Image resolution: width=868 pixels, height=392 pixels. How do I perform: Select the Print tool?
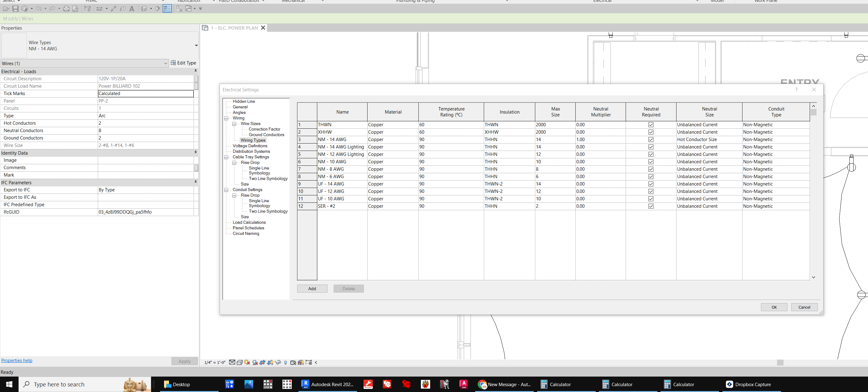[66, 8]
